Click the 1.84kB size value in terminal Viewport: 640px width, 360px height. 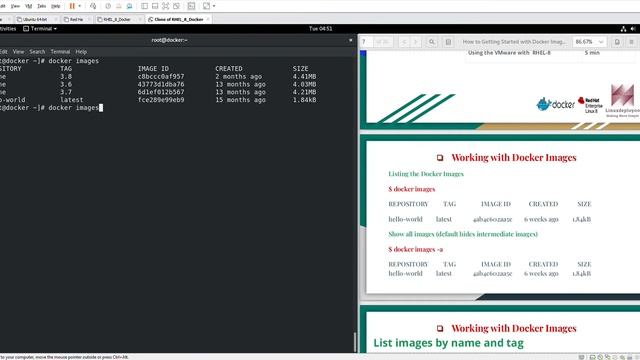(304, 100)
